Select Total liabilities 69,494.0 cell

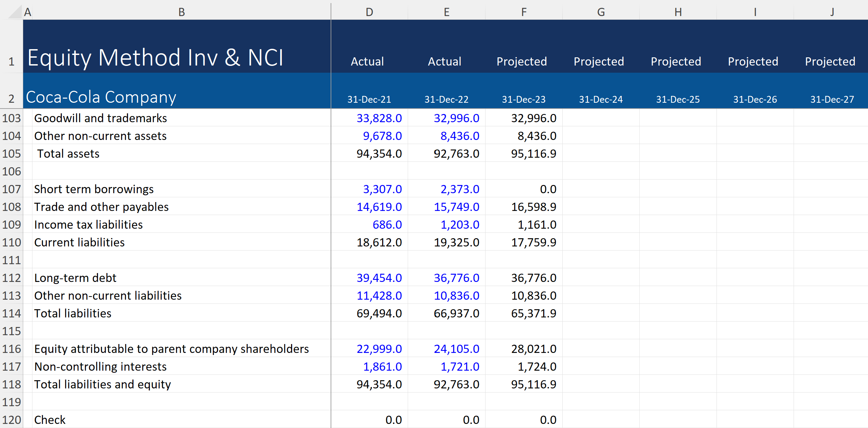click(379, 313)
